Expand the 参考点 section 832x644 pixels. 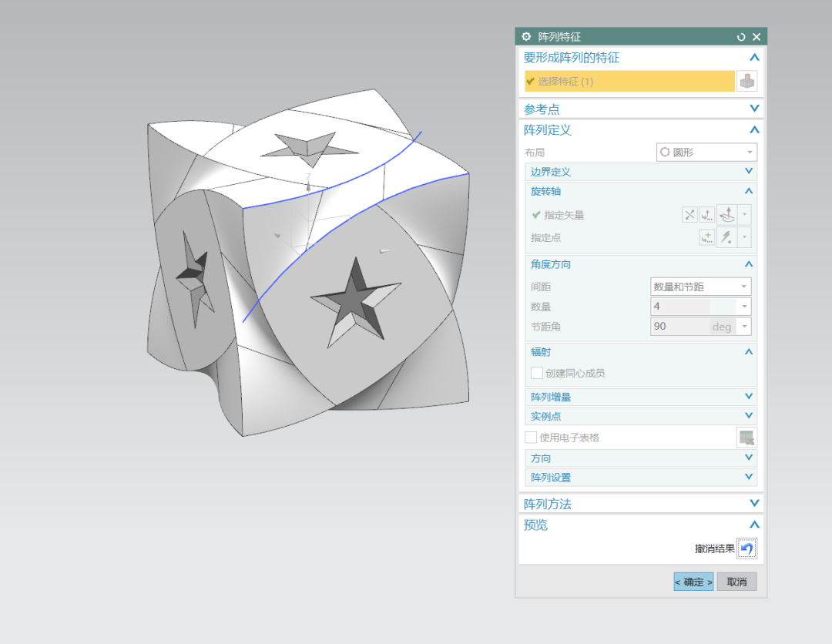pyautogui.click(x=754, y=109)
